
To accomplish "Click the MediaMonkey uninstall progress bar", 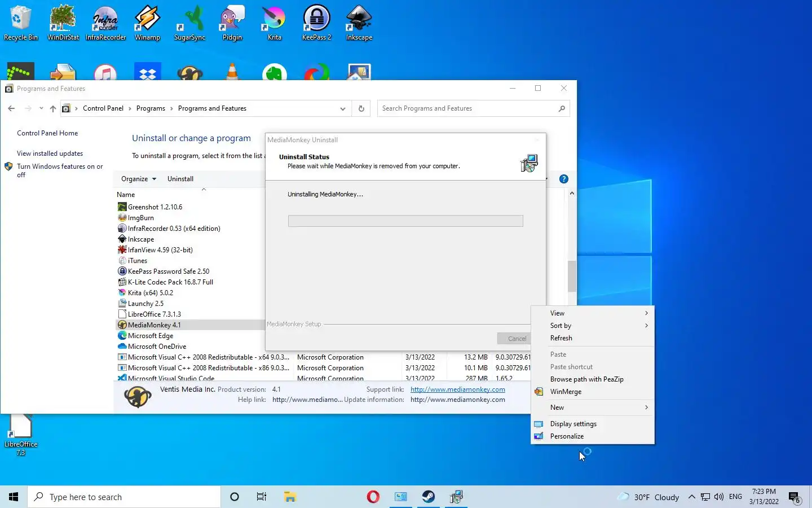I will tap(405, 221).
